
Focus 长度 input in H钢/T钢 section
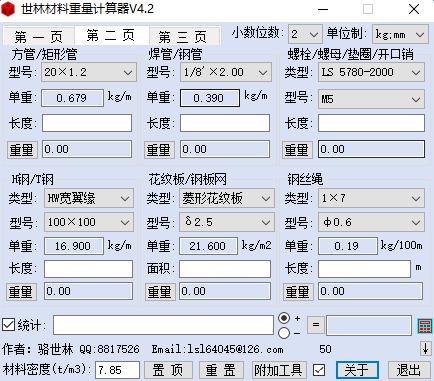pos(88,269)
